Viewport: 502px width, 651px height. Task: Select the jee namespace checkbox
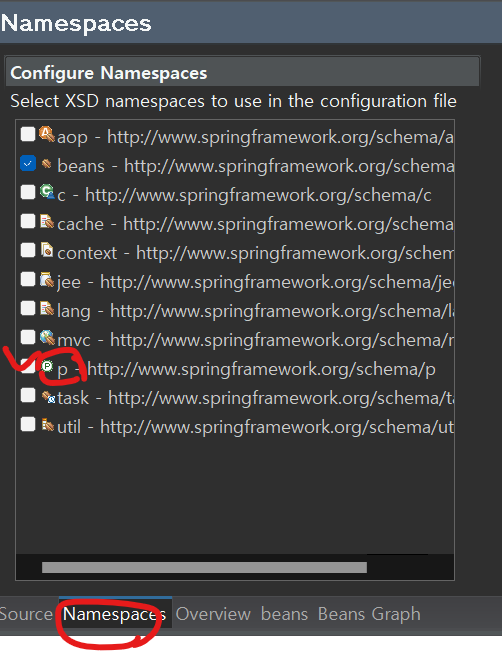[x=28, y=279]
